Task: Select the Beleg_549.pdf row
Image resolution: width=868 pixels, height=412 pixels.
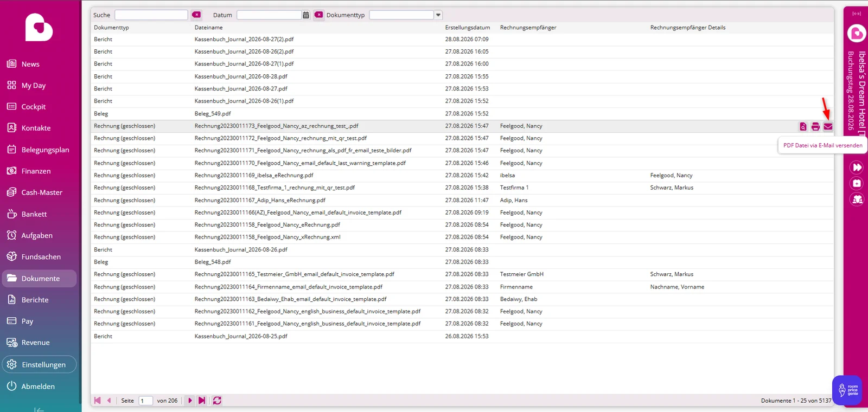Action: click(462, 114)
